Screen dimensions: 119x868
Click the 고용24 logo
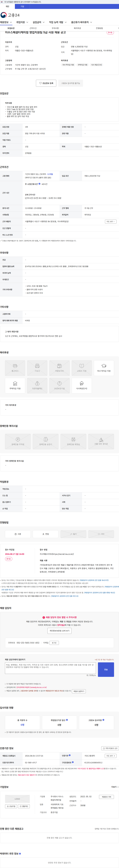(x=10, y=15)
